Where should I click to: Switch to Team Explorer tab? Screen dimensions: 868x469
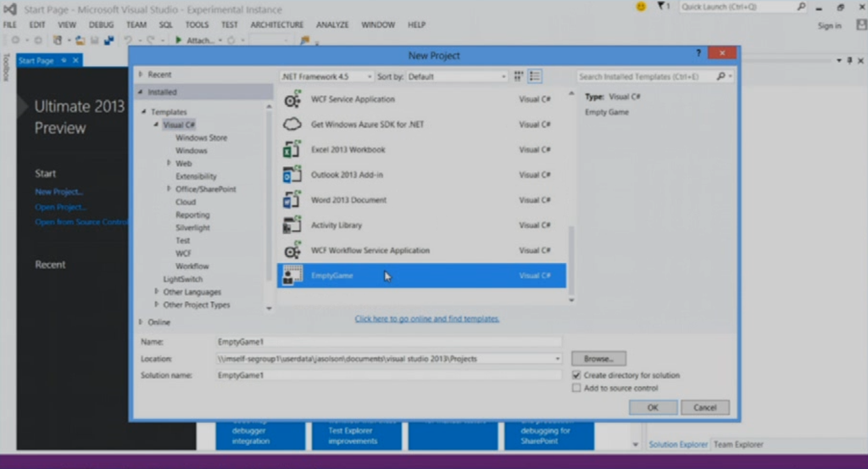(x=738, y=444)
